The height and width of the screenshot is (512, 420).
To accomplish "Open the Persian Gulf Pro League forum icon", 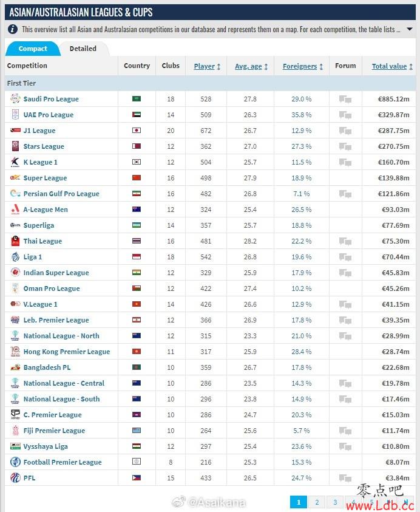I will pos(345,194).
